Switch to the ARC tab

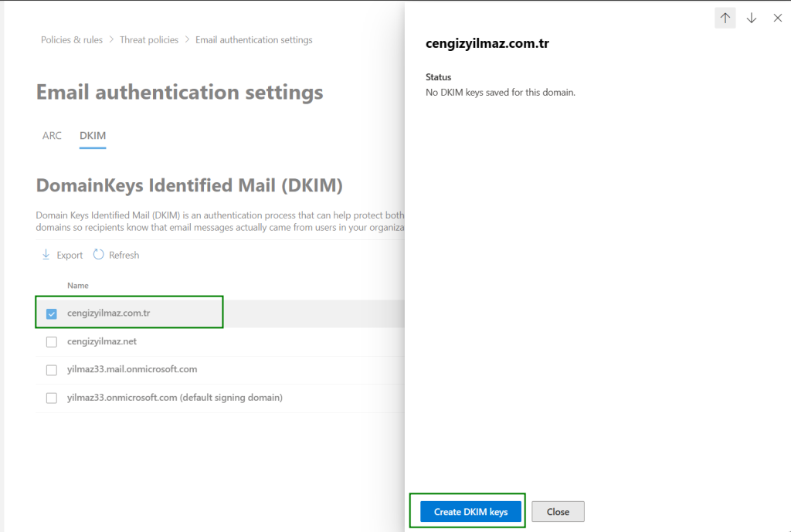click(x=52, y=136)
